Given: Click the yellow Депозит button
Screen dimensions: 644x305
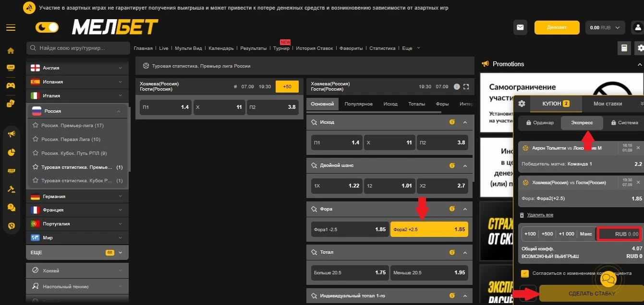Looking at the screenshot, I should pos(557,28).
